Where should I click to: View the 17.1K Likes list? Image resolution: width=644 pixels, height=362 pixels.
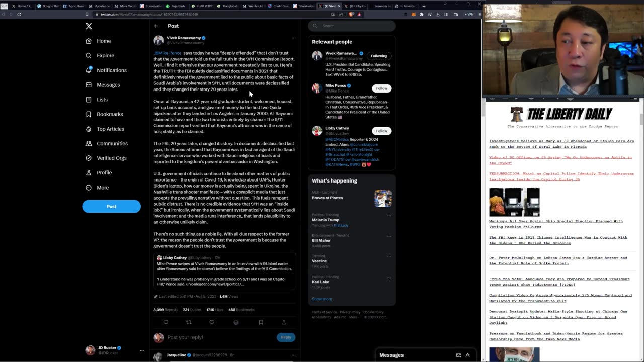click(x=214, y=310)
